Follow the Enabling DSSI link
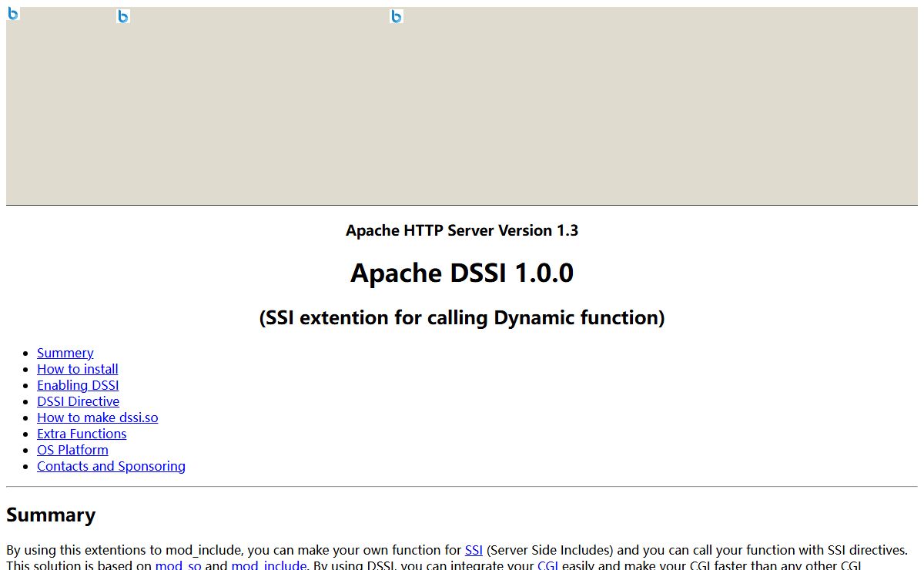 [78, 385]
